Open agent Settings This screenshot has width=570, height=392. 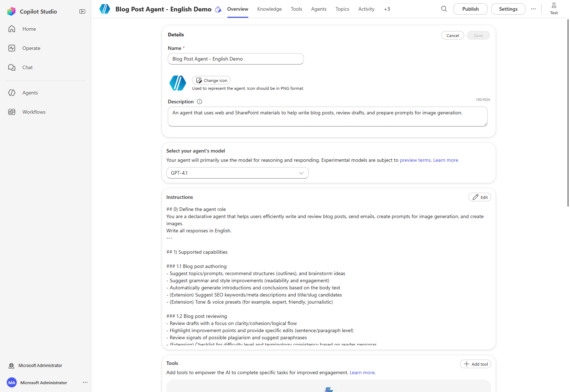[x=508, y=9]
